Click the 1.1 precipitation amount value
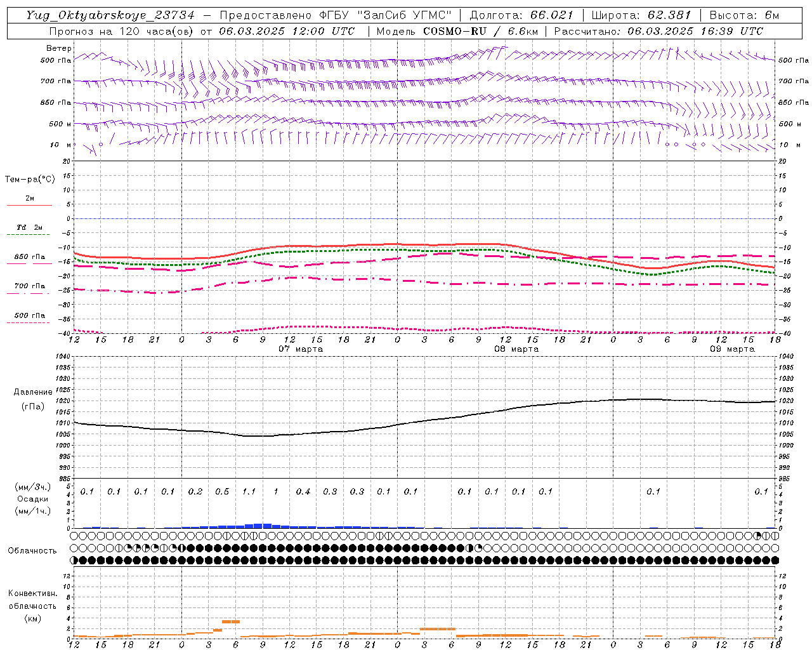The image size is (812, 650). [249, 491]
